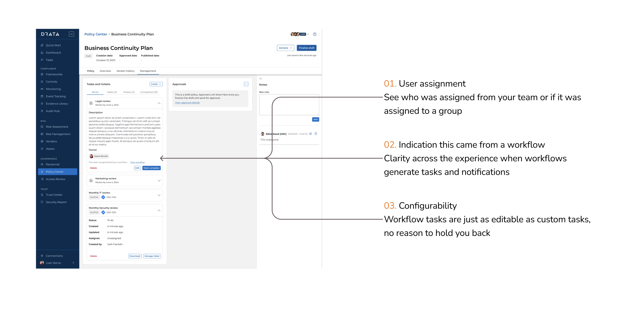This screenshot has height=310, width=644.
Task: Open the Vendors page via its sidebar icon
Action: (x=42, y=141)
